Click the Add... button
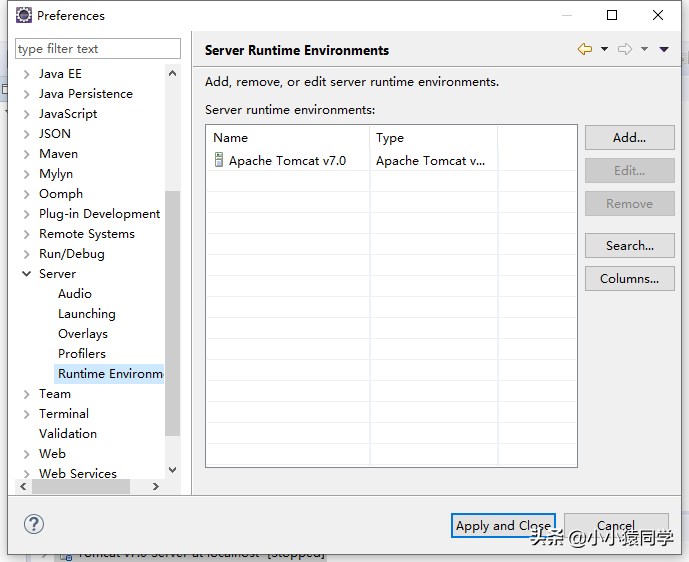 629,138
